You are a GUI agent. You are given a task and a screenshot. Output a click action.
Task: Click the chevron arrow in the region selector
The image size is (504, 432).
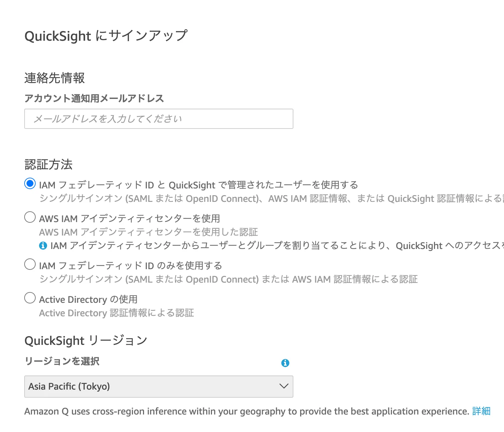tap(284, 386)
